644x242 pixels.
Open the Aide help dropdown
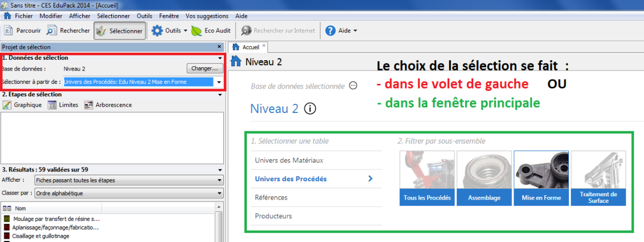(x=341, y=31)
